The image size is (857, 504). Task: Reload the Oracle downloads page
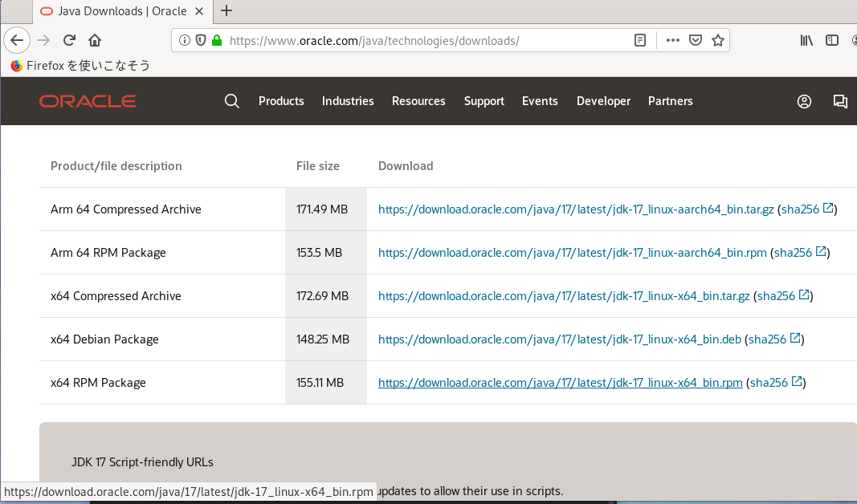click(69, 40)
